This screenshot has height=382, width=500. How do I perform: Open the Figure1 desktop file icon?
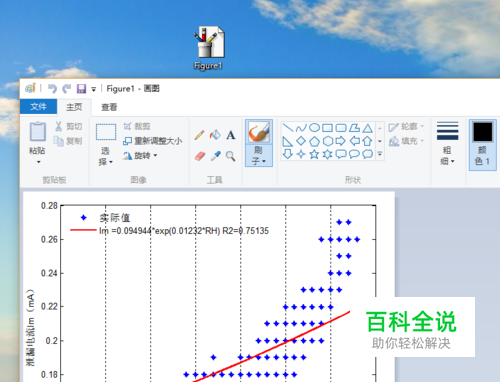pos(209,48)
